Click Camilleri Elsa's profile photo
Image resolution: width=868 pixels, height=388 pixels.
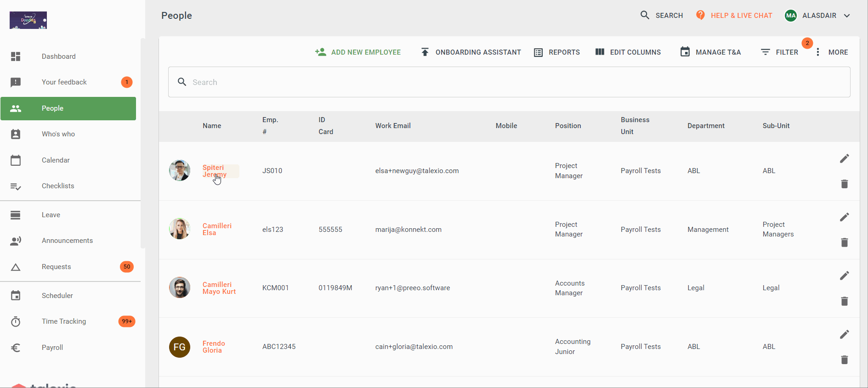click(x=180, y=229)
